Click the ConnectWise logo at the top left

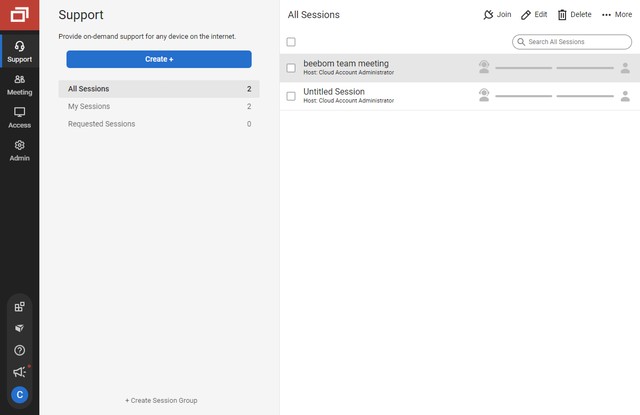click(x=20, y=15)
